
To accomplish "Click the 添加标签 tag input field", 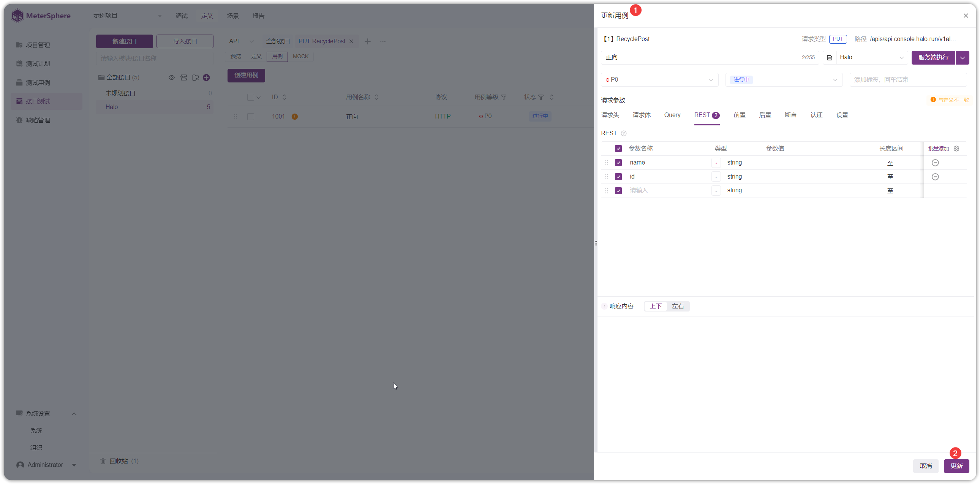I will click(908, 79).
